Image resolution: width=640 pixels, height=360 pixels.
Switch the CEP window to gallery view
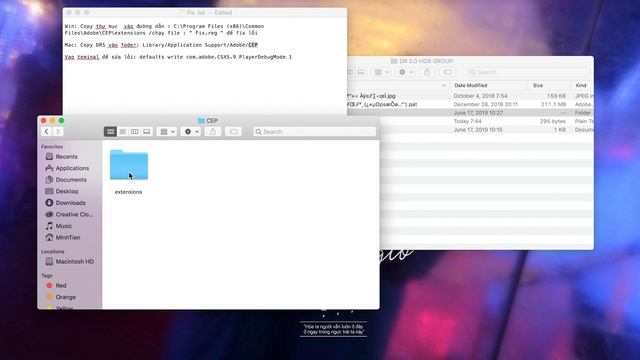[147, 131]
